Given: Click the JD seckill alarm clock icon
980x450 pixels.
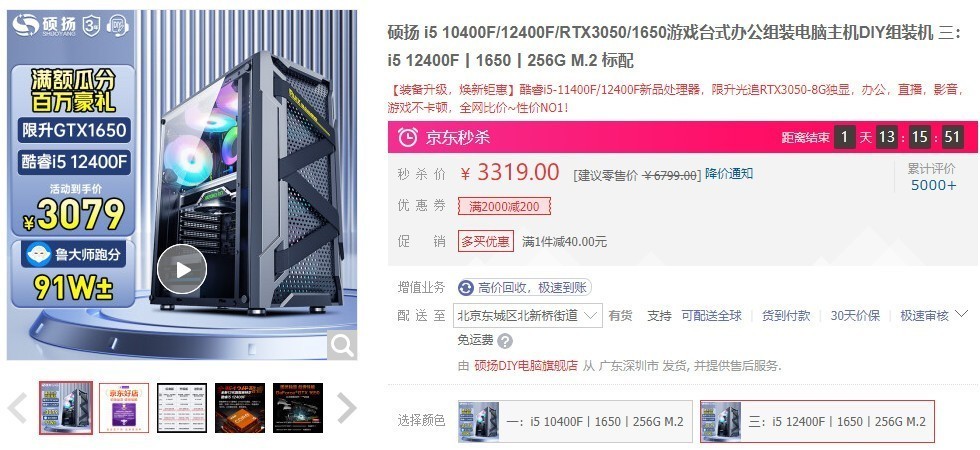Looking at the screenshot, I should pos(408,137).
